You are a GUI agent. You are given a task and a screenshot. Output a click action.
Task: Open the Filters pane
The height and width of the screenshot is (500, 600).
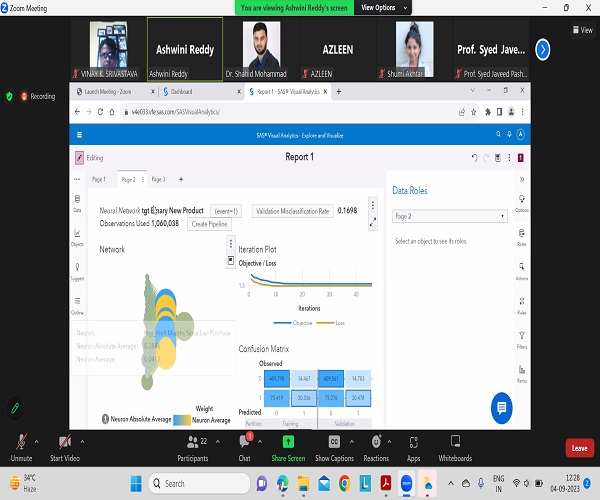(522, 340)
